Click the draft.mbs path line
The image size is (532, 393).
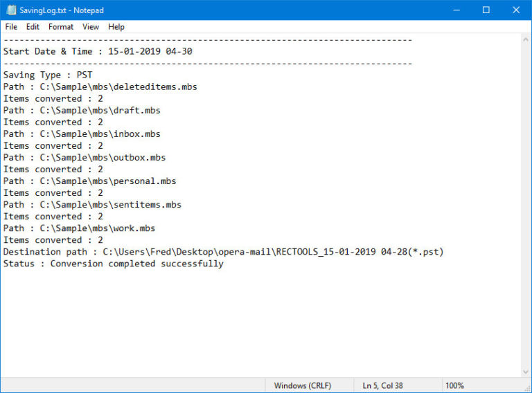tap(82, 111)
